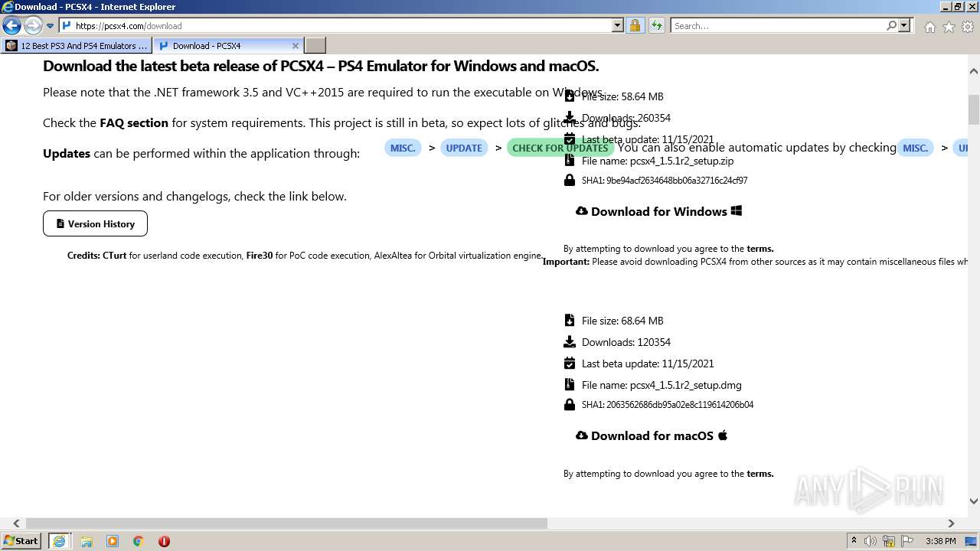Open the Tools gear icon
Screen dimensions: 980x551
pyautogui.click(x=968, y=27)
